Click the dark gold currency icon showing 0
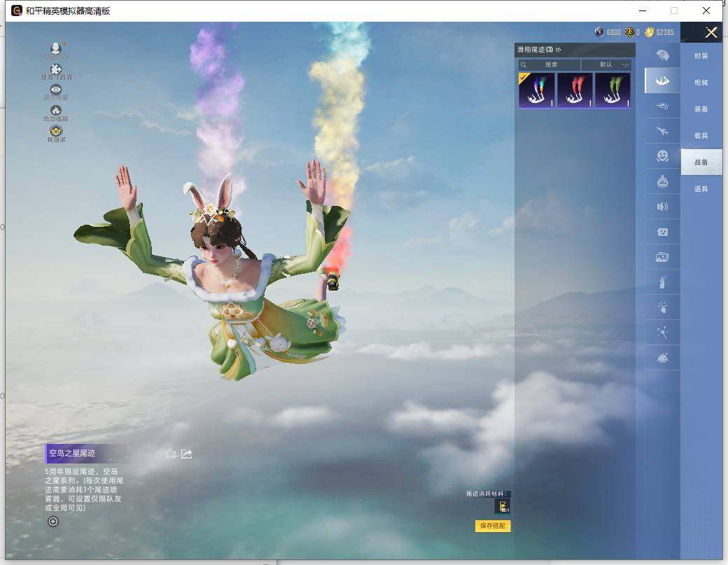This screenshot has width=728, height=565. pos(629,32)
